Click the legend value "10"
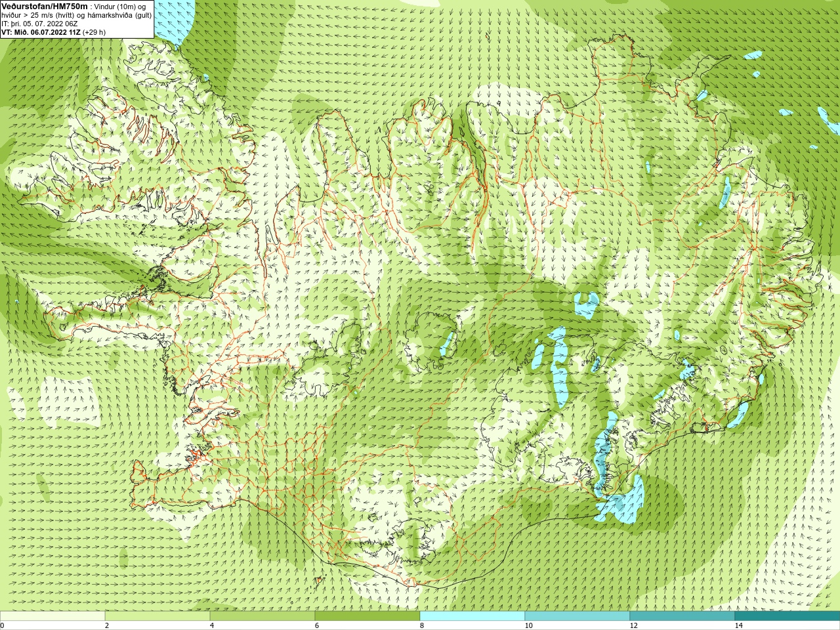 pyautogui.click(x=528, y=625)
